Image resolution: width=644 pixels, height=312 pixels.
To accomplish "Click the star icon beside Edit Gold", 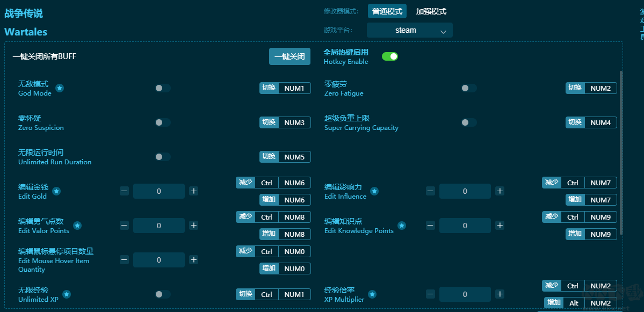I will click(x=57, y=191).
